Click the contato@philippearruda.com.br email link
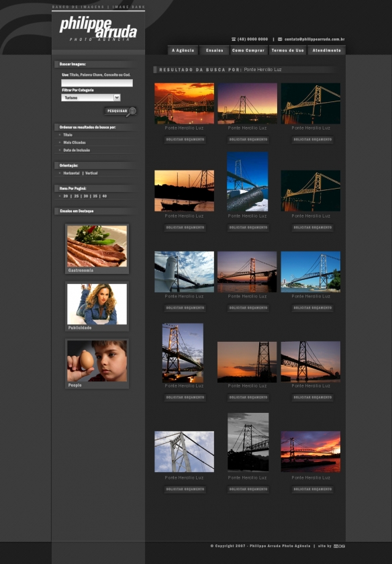Screen dimensions: 392x564 (x=315, y=39)
